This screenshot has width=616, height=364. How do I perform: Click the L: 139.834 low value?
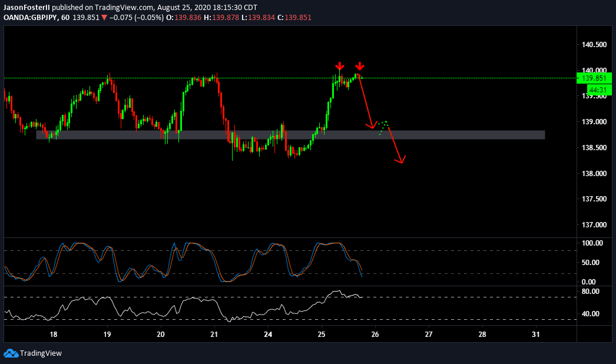tap(258, 18)
